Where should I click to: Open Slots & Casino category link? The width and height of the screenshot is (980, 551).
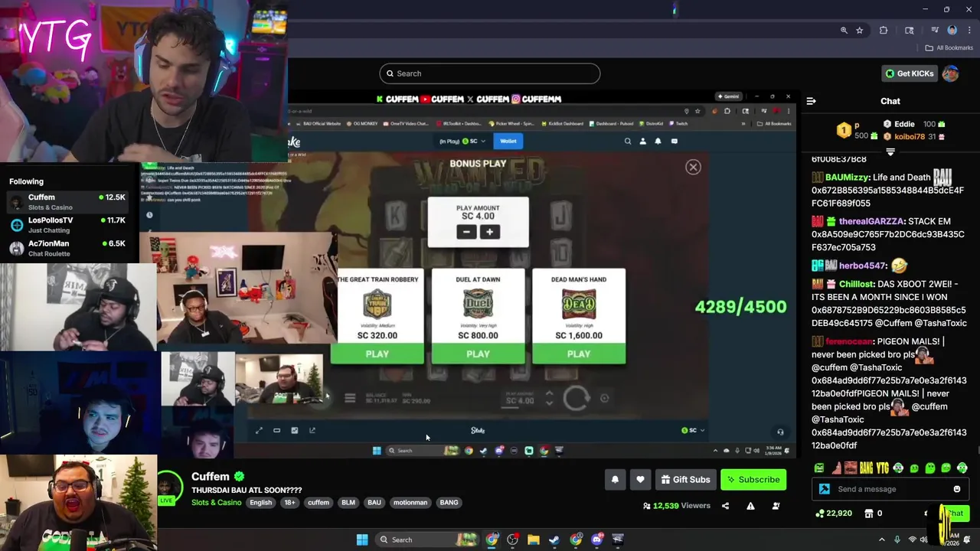pyautogui.click(x=216, y=503)
